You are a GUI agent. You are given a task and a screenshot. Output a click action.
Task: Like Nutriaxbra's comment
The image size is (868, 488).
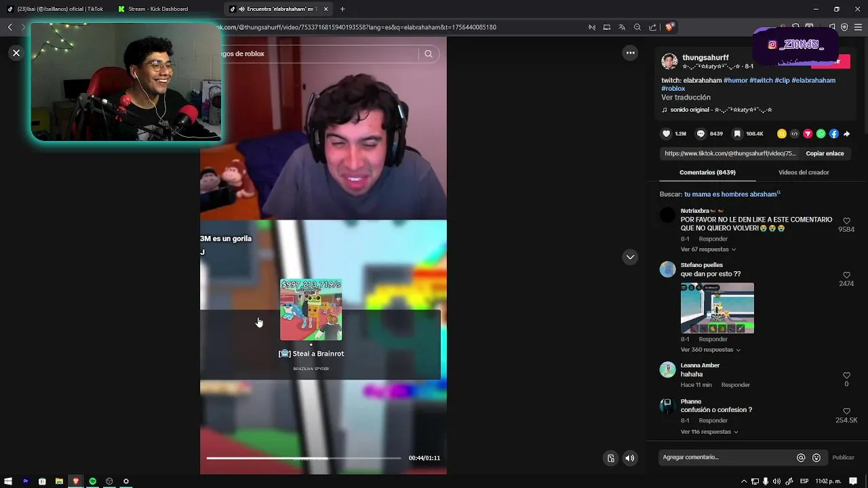click(x=846, y=221)
